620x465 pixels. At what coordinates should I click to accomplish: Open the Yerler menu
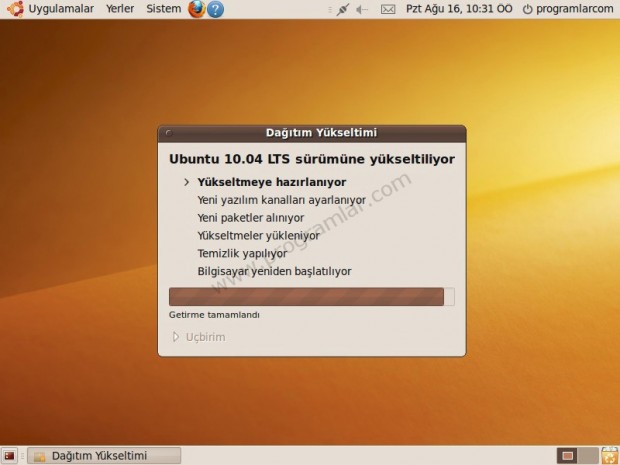[120, 9]
